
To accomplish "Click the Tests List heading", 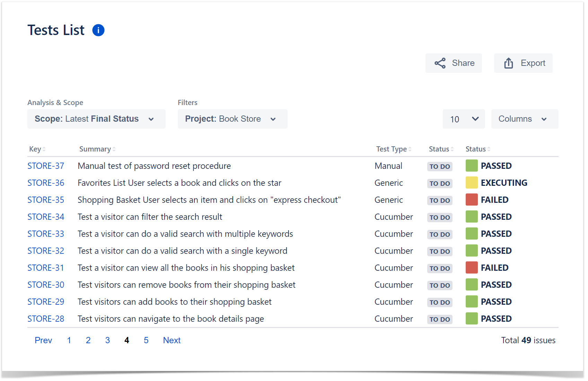I will coord(56,30).
